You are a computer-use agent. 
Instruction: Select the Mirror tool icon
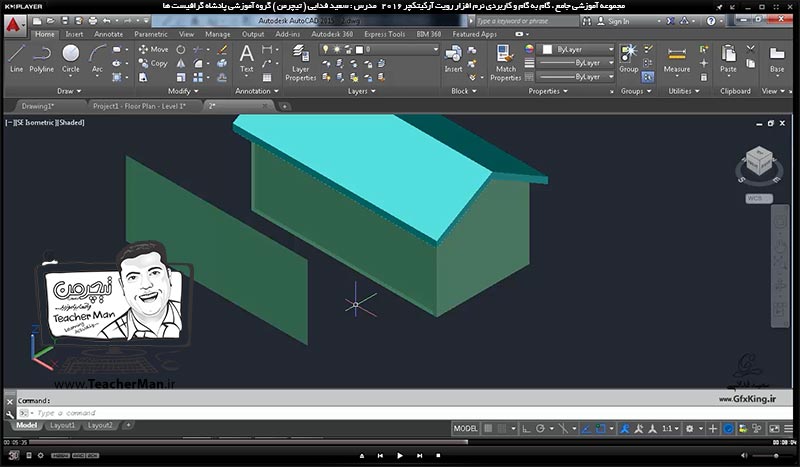[x=181, y=63]
